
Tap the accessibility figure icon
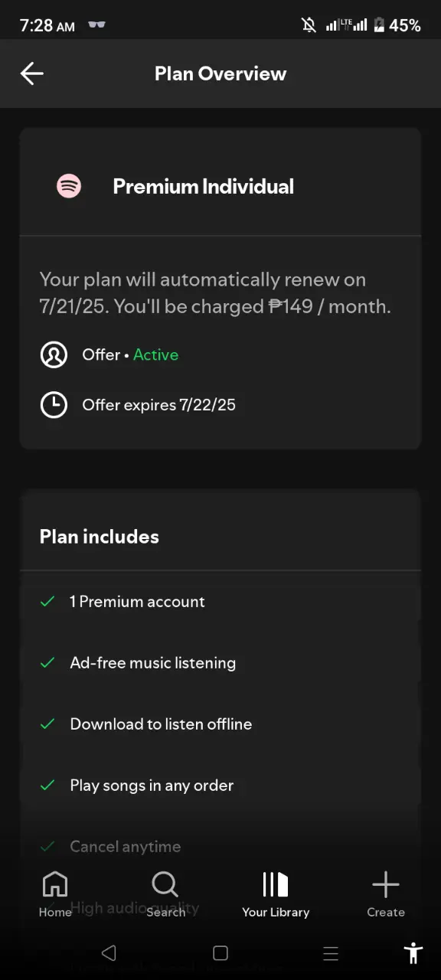(x=413, y=953)
